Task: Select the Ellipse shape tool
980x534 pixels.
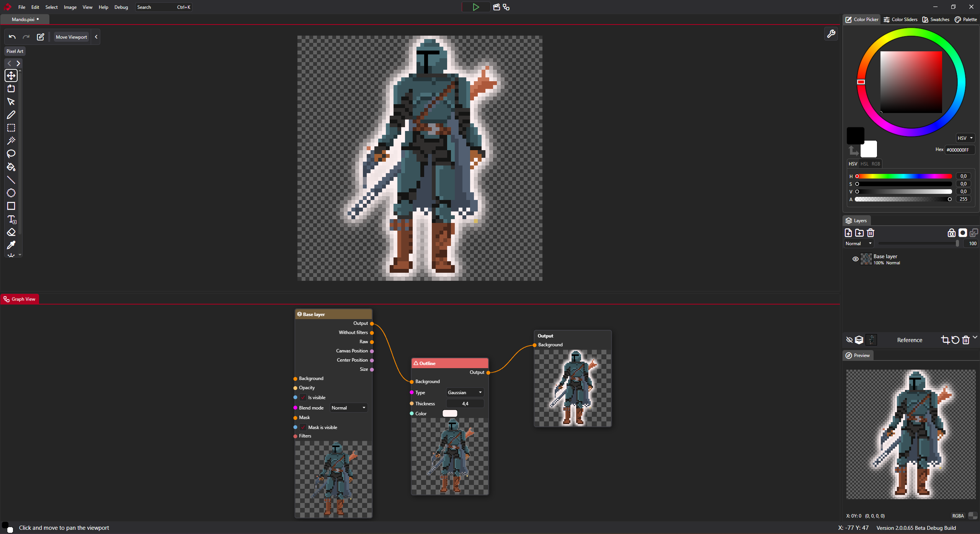Action: pos(11,193)
